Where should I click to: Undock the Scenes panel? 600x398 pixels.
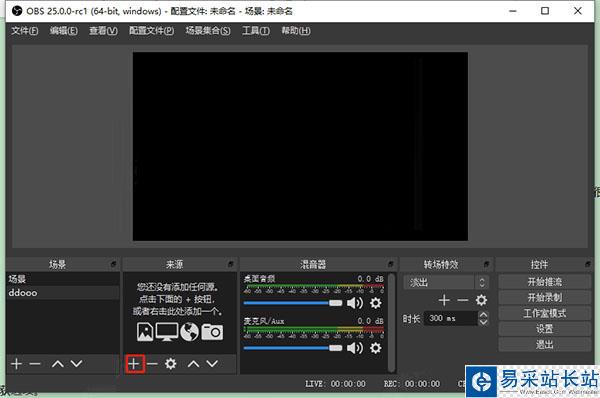[113, 264]
